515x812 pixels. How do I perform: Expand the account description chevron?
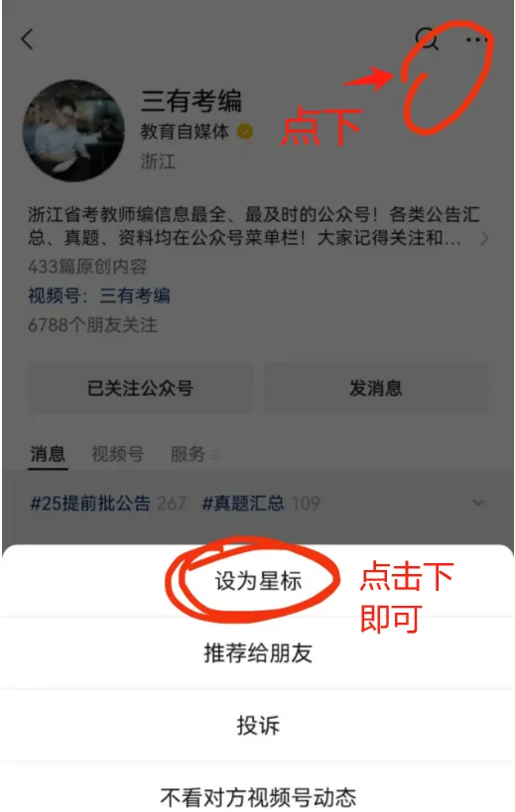coord(484,238)
